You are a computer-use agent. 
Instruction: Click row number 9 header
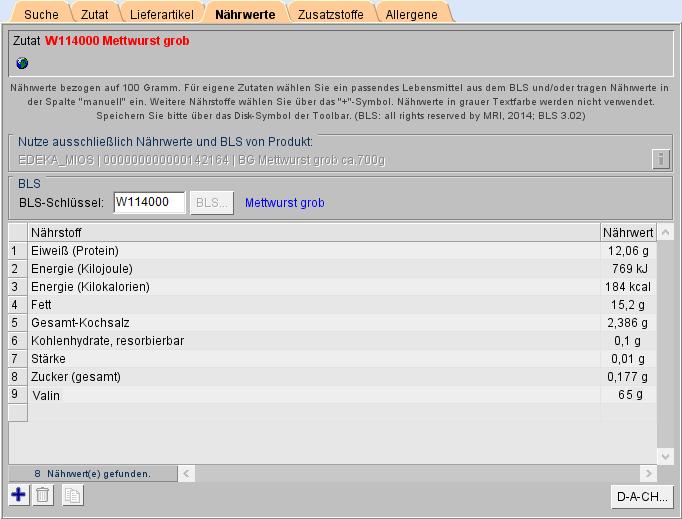tap(18, 395)
